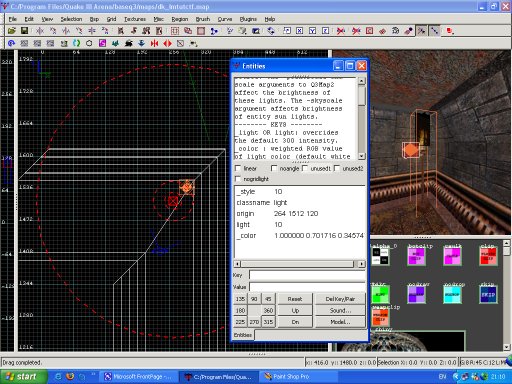This screenshot has width=512, height=384.
Task: Click the free rotation icon on the toolbar
Action: pos(271,31)
